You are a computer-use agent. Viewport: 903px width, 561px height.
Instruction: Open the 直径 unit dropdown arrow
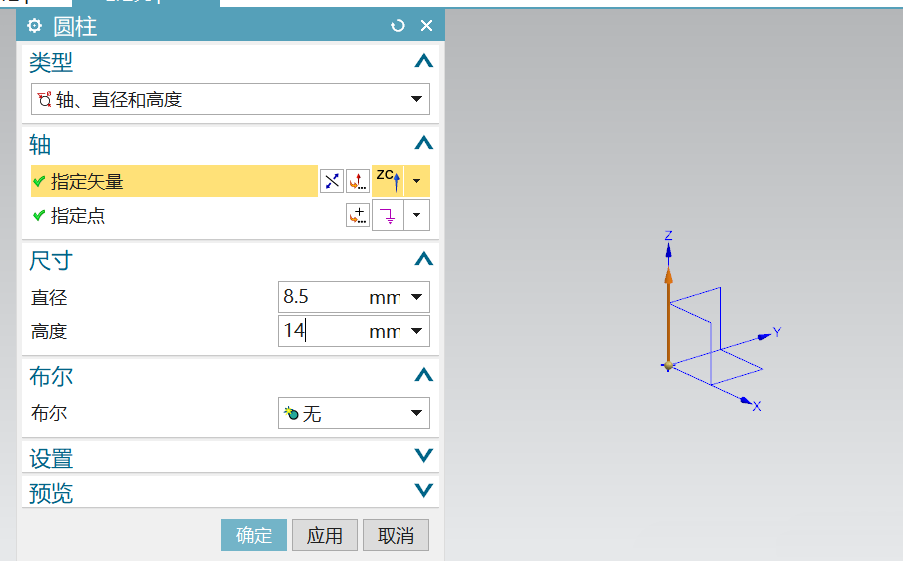pos(416,297)
